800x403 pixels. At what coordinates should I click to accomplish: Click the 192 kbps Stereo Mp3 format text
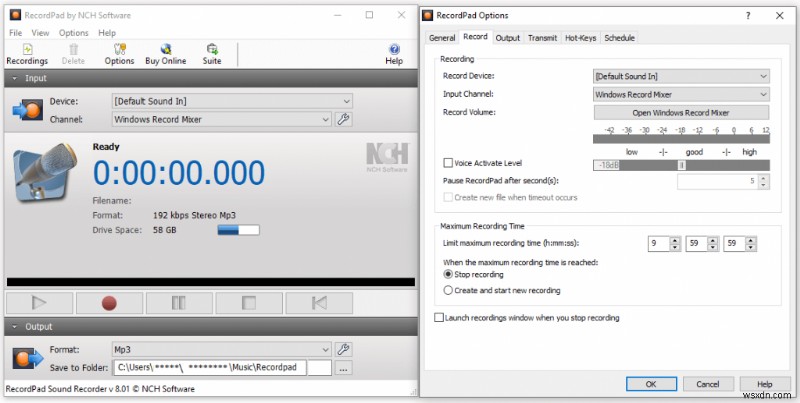point(194,215)
